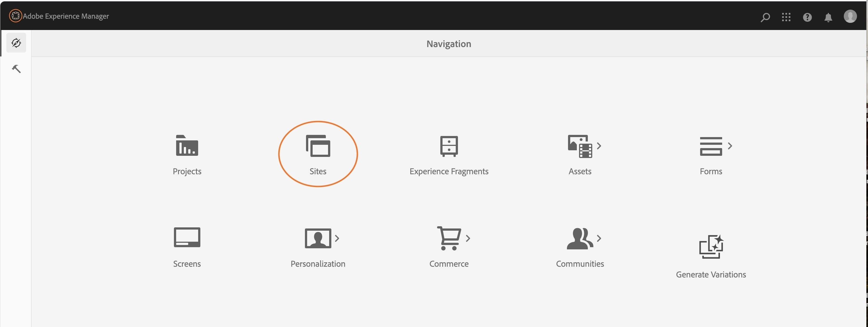
Task: Click the Screens label
Action: pos(187,264)
